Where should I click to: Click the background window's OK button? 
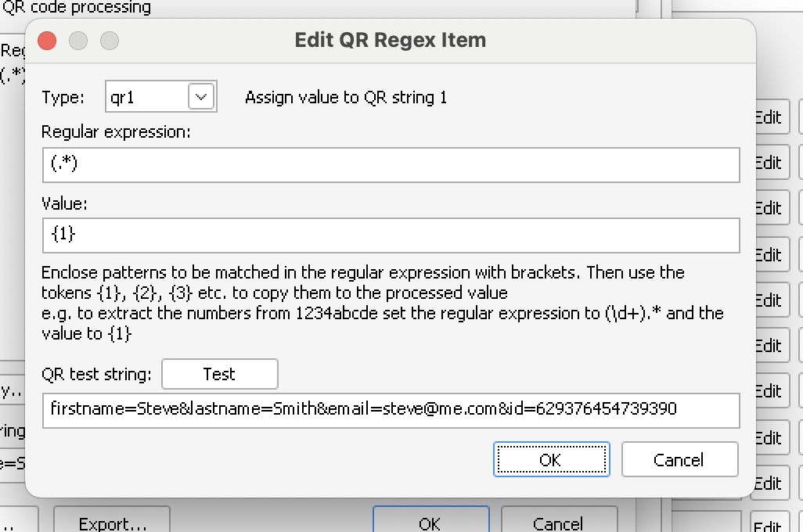point(430,523)
